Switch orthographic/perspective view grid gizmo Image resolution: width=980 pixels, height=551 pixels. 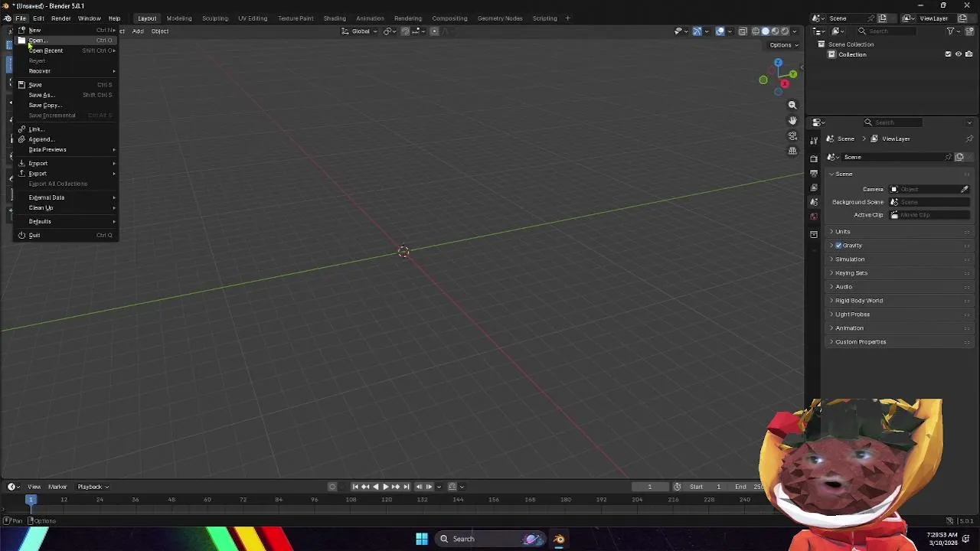pos(792,151)
